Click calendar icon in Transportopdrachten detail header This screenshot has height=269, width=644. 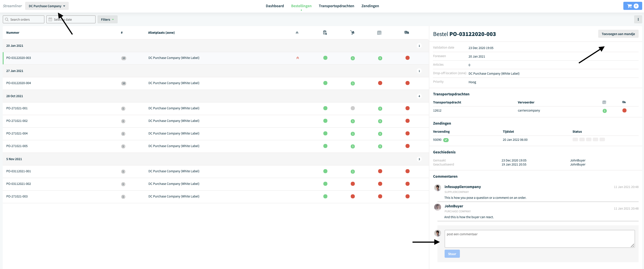tap(604, 102)
